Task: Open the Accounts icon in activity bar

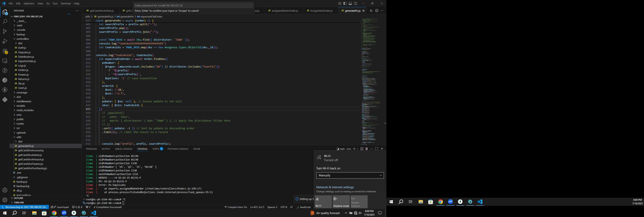Action: coord(5,190)
